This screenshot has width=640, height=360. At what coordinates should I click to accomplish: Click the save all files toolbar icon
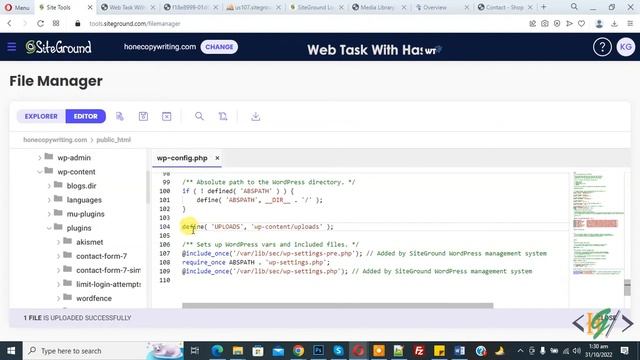143,116
